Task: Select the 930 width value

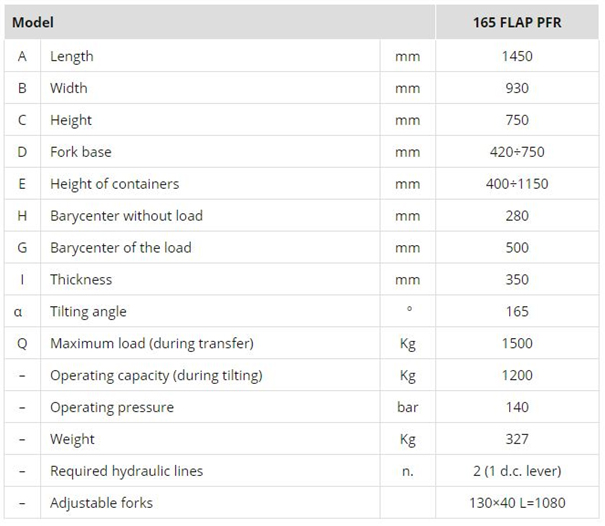Action: click(x=517, y=88)
